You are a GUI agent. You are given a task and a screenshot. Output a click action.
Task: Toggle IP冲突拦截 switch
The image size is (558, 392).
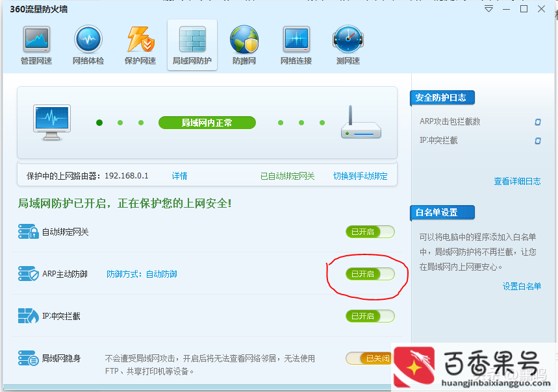[370, 316]
